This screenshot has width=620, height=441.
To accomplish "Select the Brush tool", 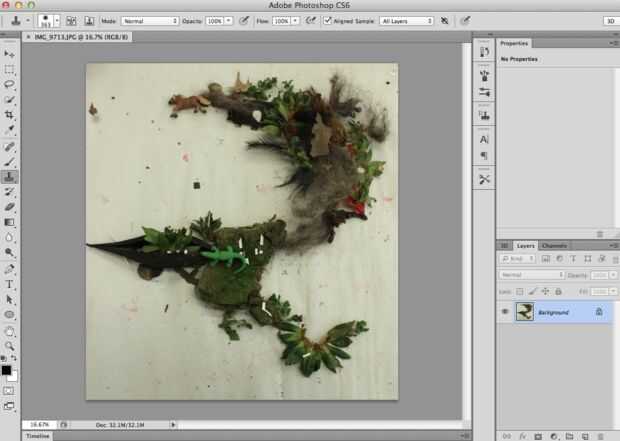I will click(9, 162).
